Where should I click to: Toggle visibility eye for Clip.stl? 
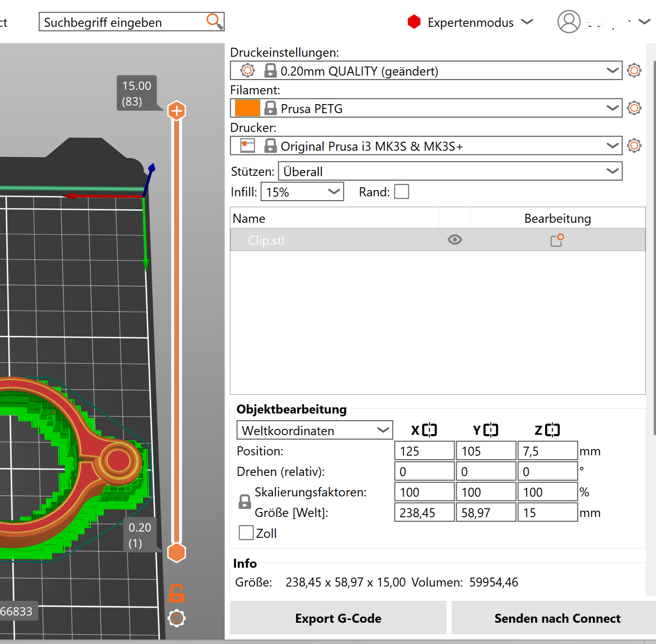tap(455, 240)
